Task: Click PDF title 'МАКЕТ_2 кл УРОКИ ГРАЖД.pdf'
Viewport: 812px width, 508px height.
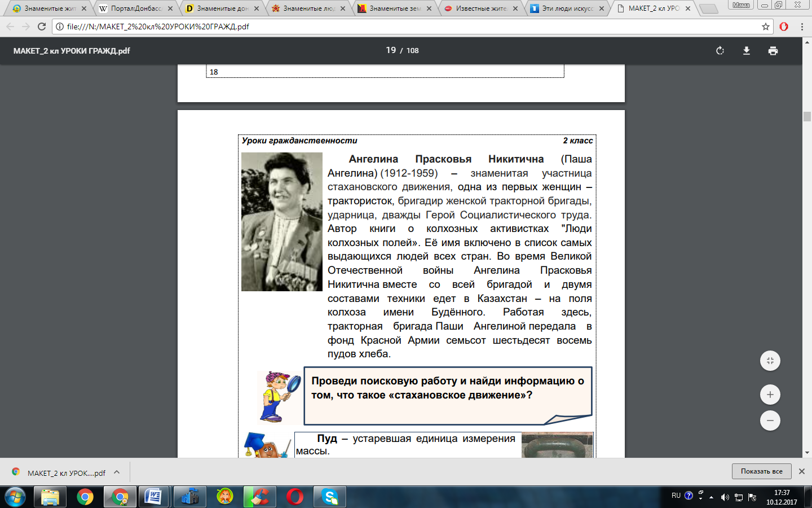Action: [x=72, y=51]
